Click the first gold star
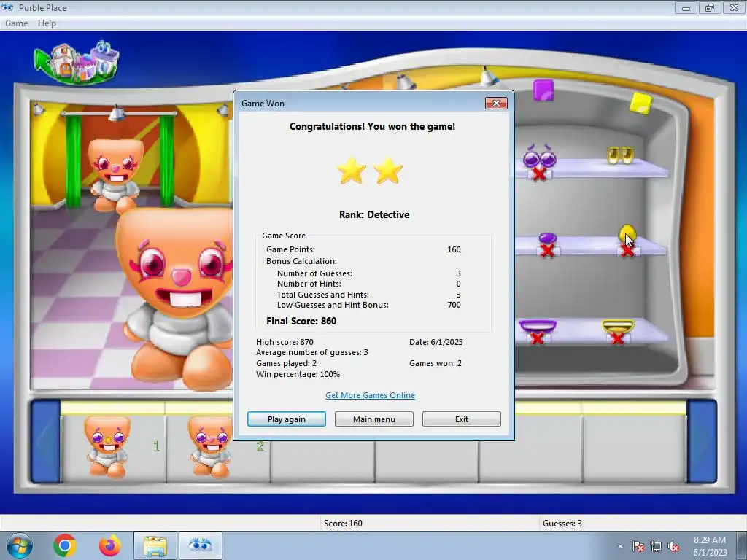The height and width of the screenshot is (560, 747). [352, 170]
